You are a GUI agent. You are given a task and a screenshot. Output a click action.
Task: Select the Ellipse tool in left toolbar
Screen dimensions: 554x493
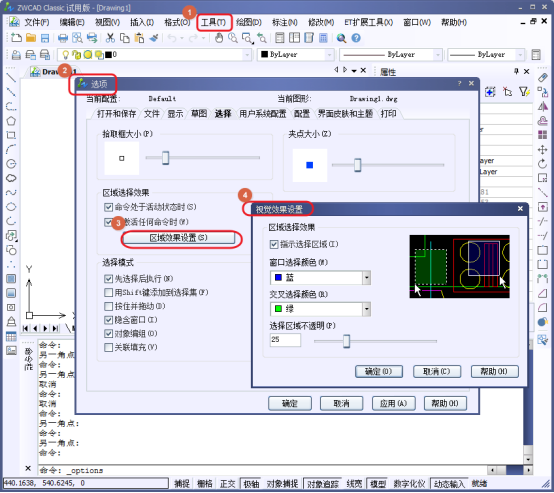[11, 207]
